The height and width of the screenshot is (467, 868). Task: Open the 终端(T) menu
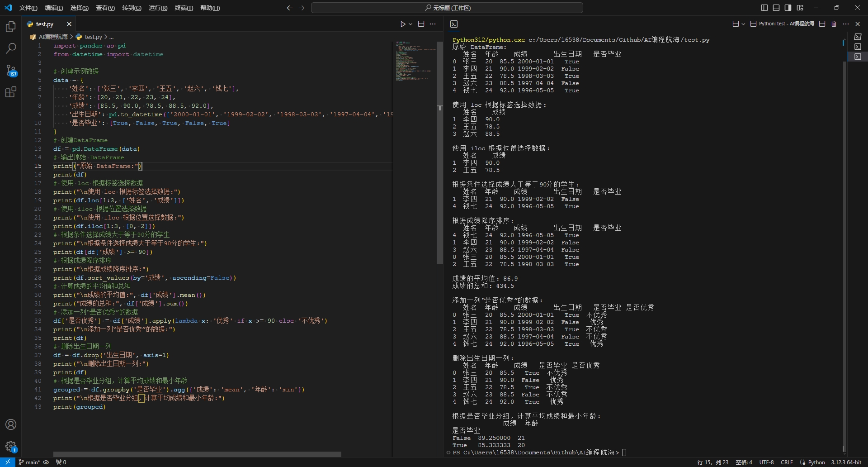(184, 8)
